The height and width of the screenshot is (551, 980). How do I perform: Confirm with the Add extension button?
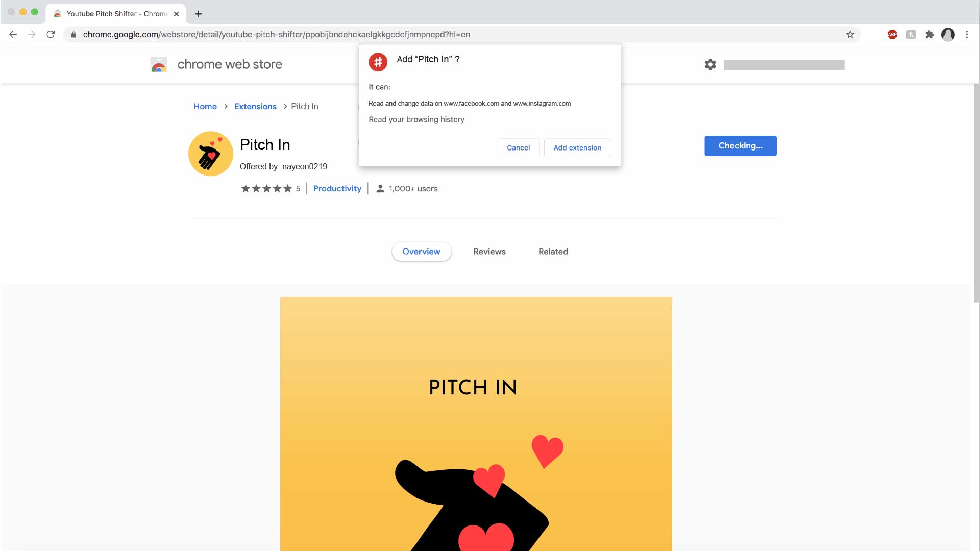[x=577, y=147]
